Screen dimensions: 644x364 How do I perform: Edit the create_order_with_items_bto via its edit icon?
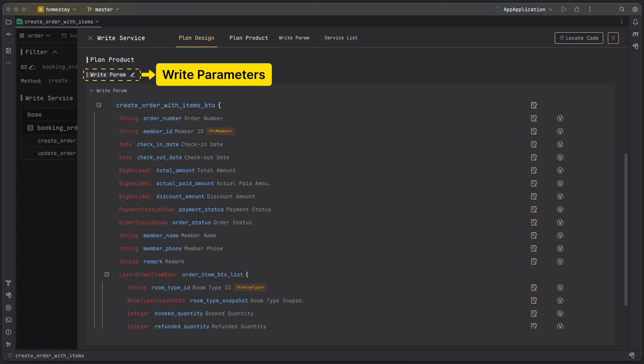[534, 105]
